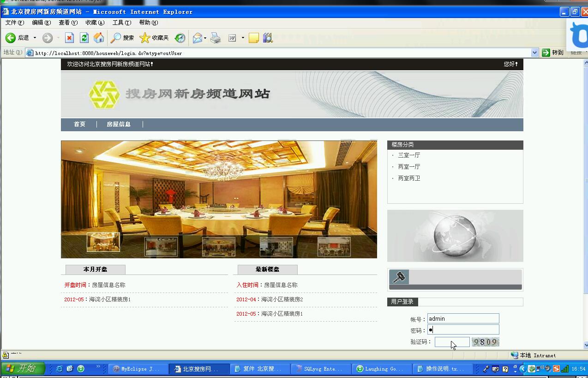Click the 最新楼盘 tab header

[x=267, y=269]
